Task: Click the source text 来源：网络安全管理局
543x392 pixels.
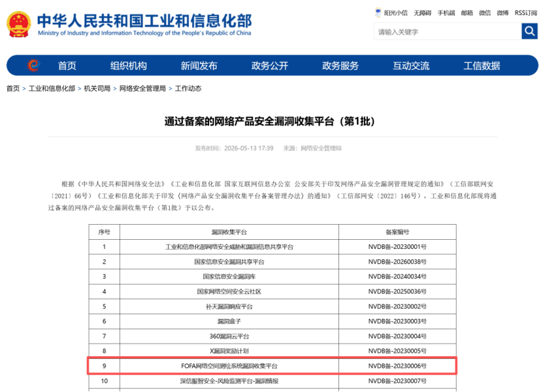Action: pos(312,148)
